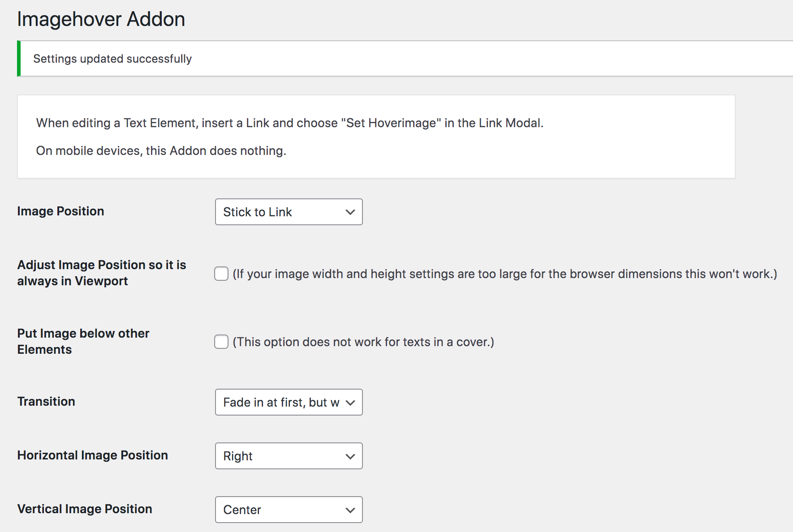Open the Image Position dropdown
Image resolution: width=793 pixels, height=532 pixels.
click(x=289, y=212)
